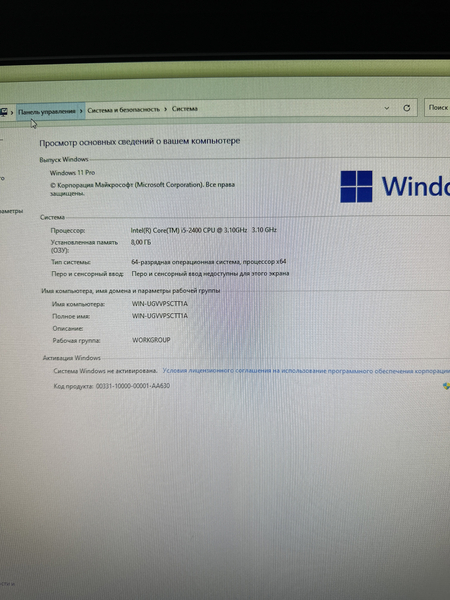Focus the Поиск search box
Screen dimensions: 450x600
[437, 108]
